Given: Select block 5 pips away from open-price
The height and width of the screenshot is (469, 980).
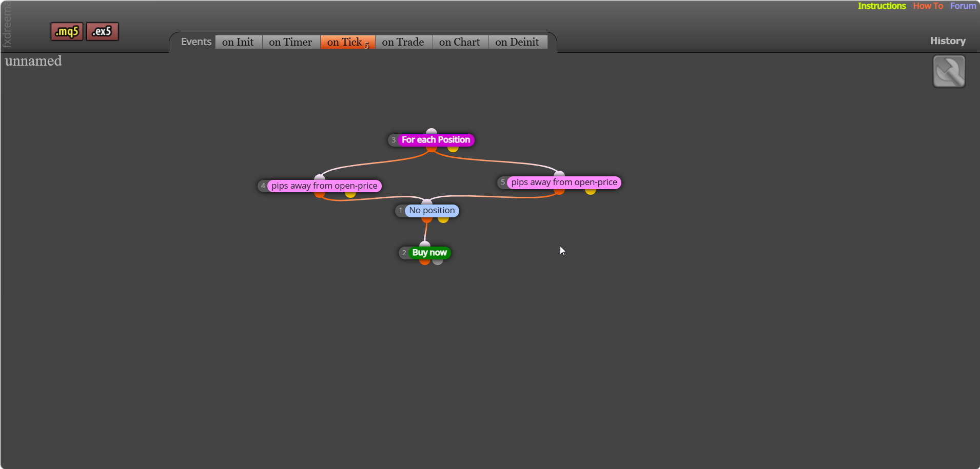Looking at the screenshot, I should coord(564,182).
